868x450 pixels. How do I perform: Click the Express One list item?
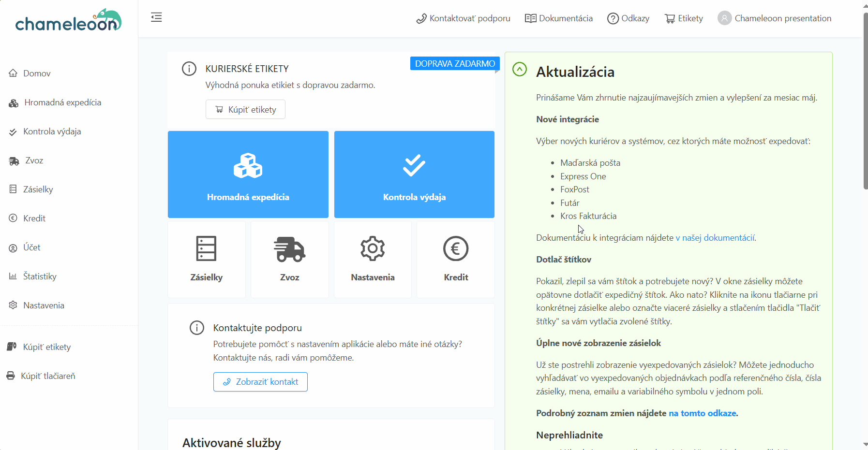click(x=583, y=176)
